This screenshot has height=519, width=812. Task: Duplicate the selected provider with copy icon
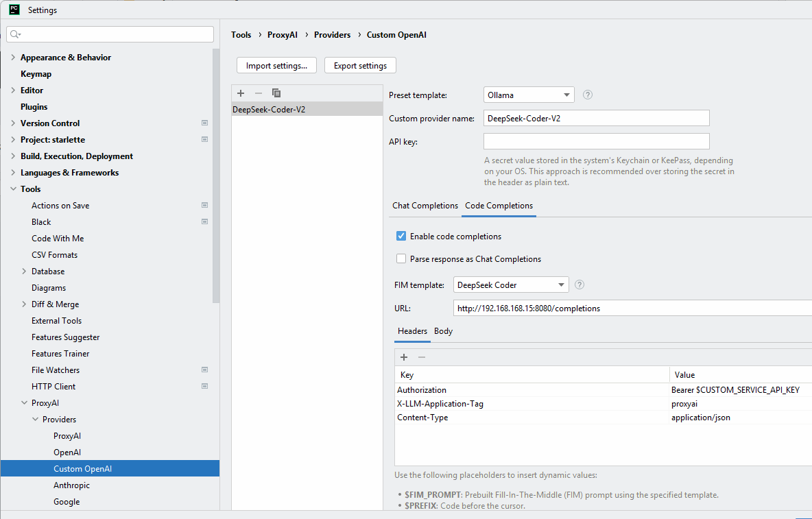(x=276, y=93)
